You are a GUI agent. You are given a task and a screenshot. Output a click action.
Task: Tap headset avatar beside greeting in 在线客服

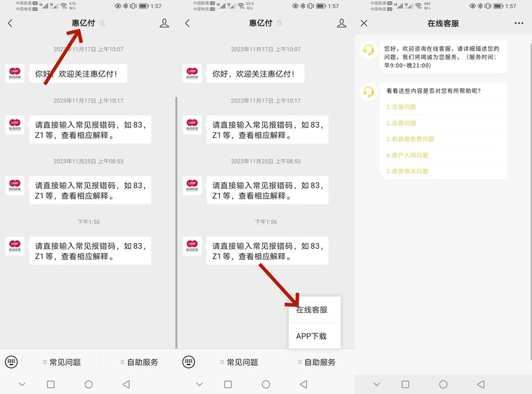click(x=369, y=50)
